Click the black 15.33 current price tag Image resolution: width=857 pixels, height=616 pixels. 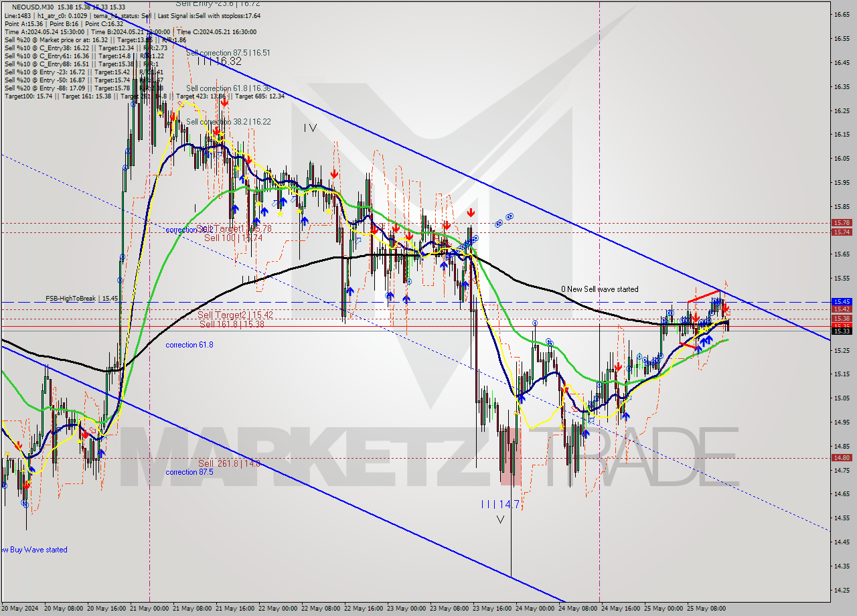click(842, 331)
